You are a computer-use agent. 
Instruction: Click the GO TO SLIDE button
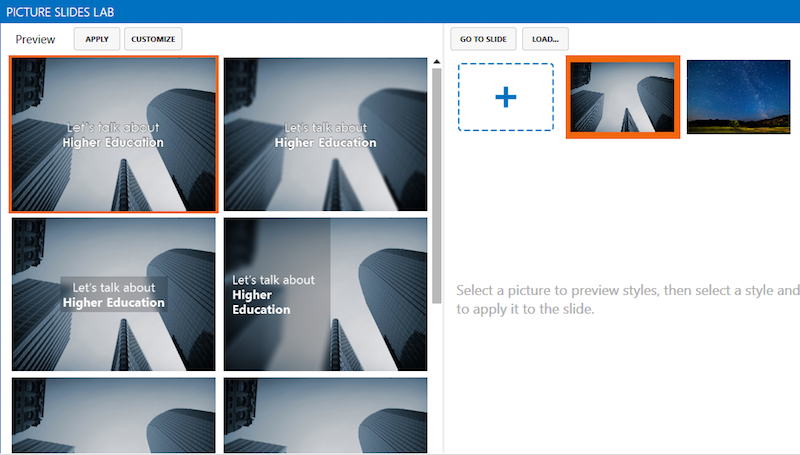(483, 39)
